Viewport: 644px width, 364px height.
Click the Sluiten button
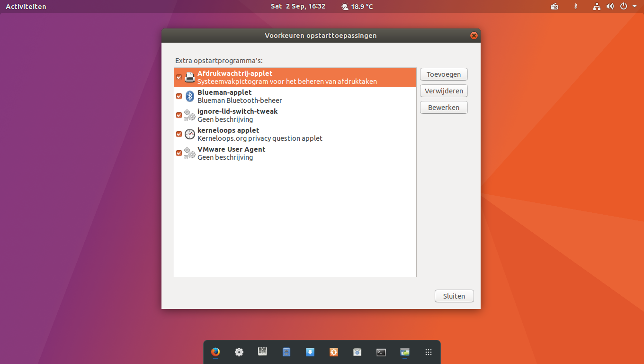[454, 296]
